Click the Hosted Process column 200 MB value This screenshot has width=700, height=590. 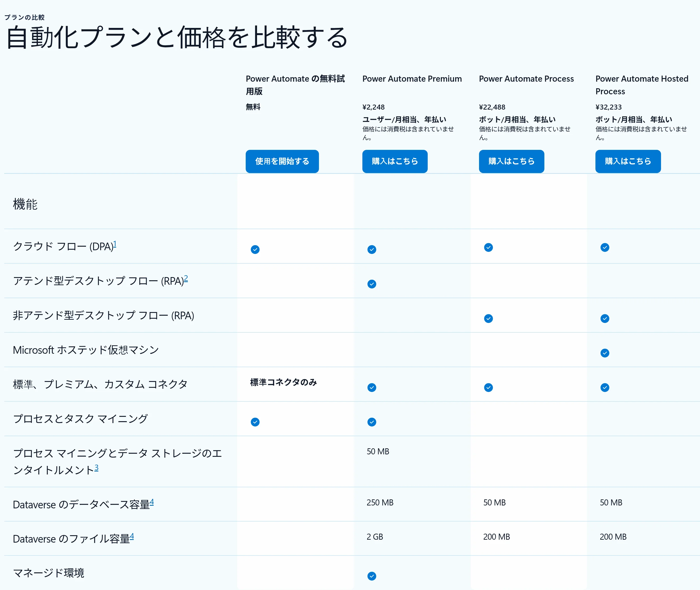tap(613, 537)
